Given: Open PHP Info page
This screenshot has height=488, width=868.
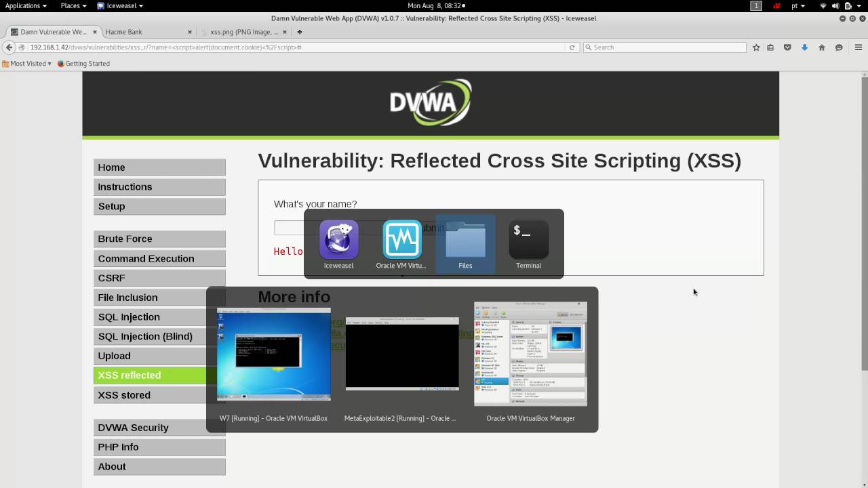Looking at the screenshot, I should (159, 447).
